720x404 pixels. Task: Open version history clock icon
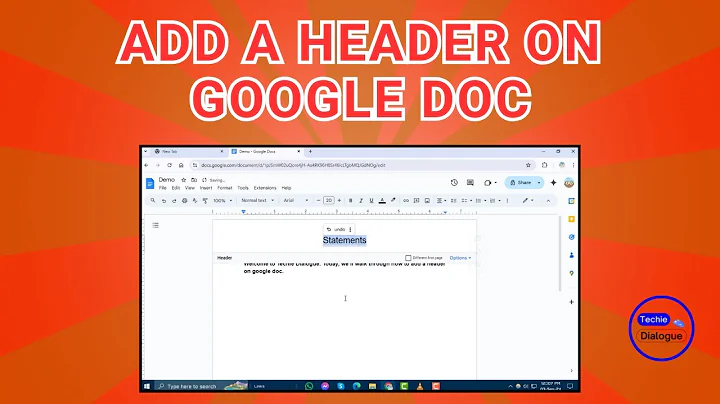[454, 183]
